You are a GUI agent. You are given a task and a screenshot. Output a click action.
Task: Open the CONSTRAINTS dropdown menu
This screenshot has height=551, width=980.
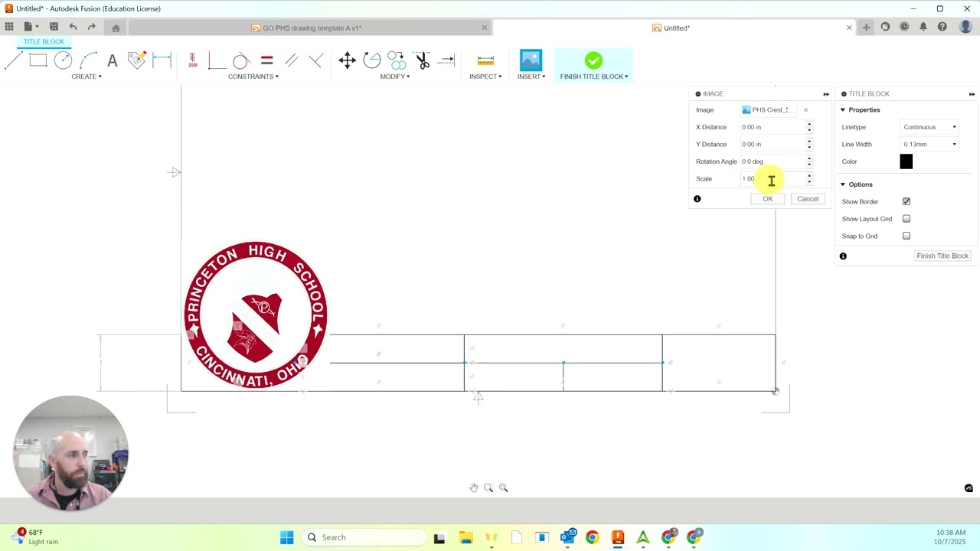pos(253,77)
